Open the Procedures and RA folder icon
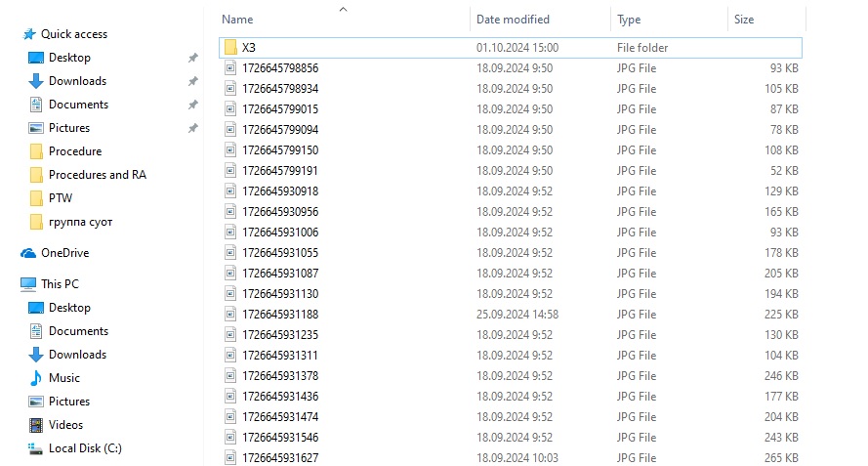 36,175
